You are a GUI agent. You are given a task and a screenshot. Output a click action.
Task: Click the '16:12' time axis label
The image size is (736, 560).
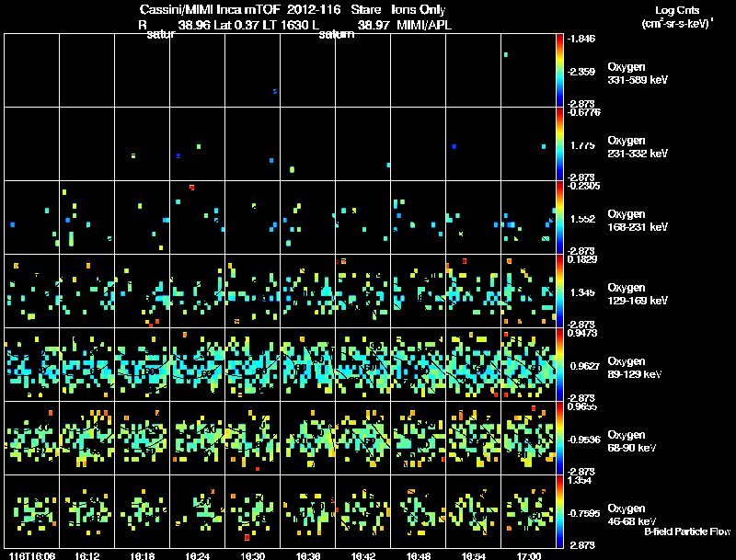[x=87, y=555]
